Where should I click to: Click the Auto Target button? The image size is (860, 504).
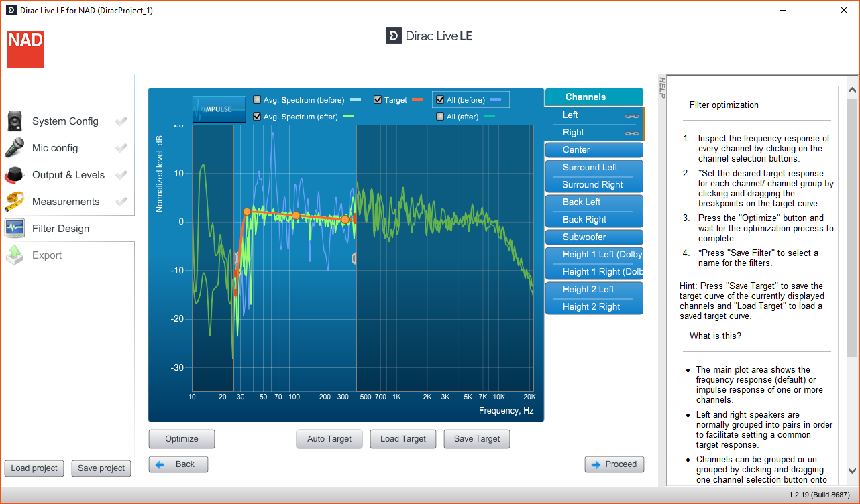tap(329, 439)
